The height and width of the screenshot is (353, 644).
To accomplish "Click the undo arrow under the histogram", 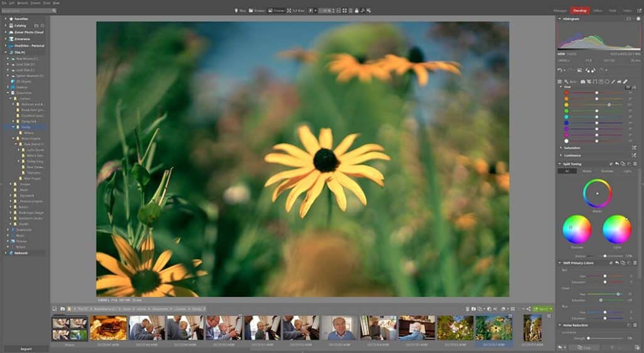I will pyautogui.click(x=560, y=70).
